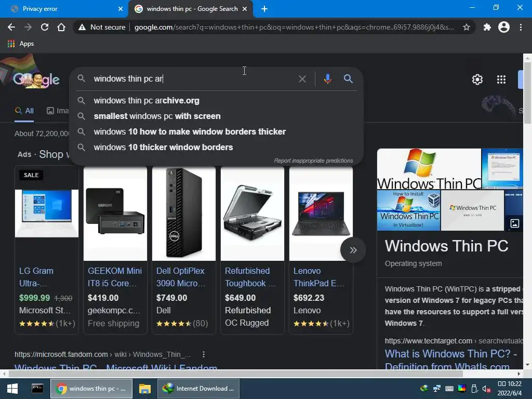This screenshot has height=399, width=532.
Task: Click the End of Life thumbnail
Action: coord(472,210)
